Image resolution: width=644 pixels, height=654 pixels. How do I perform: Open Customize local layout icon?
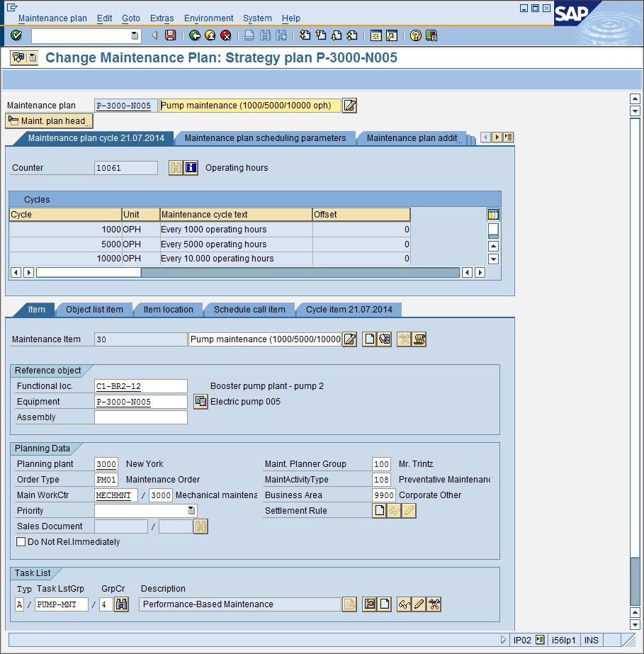431,35
